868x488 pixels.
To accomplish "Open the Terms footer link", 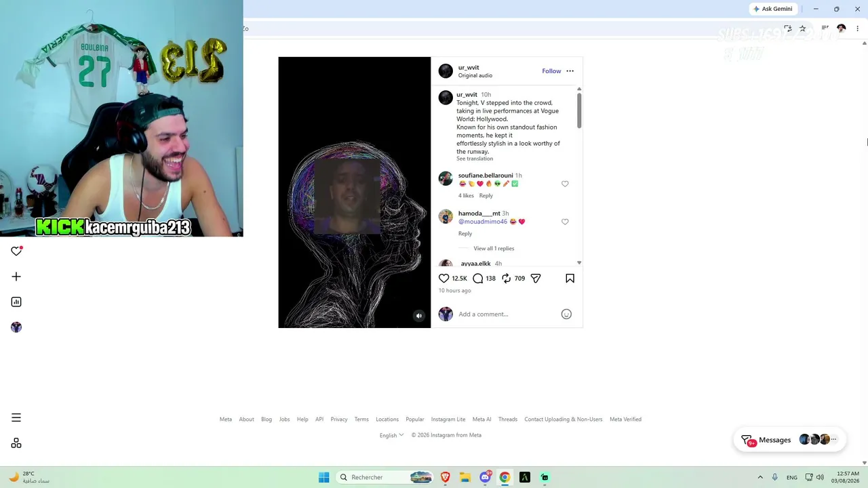I will [361, 420].
